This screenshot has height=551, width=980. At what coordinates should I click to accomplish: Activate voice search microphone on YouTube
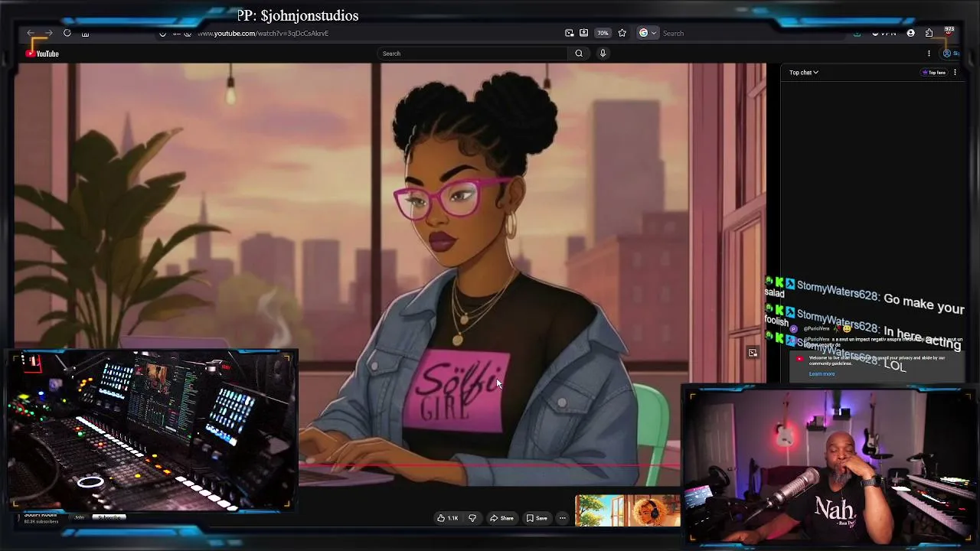click(x=603, y=54)
